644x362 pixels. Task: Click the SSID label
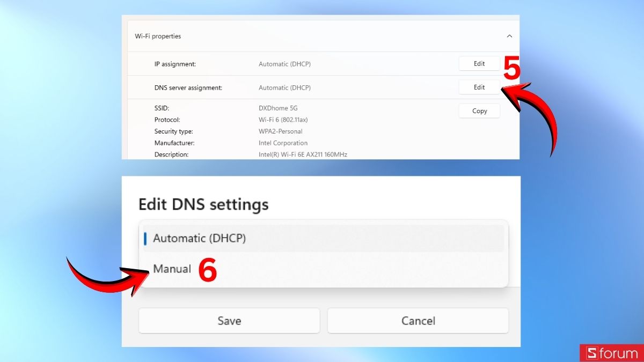(x=162, y=108)
